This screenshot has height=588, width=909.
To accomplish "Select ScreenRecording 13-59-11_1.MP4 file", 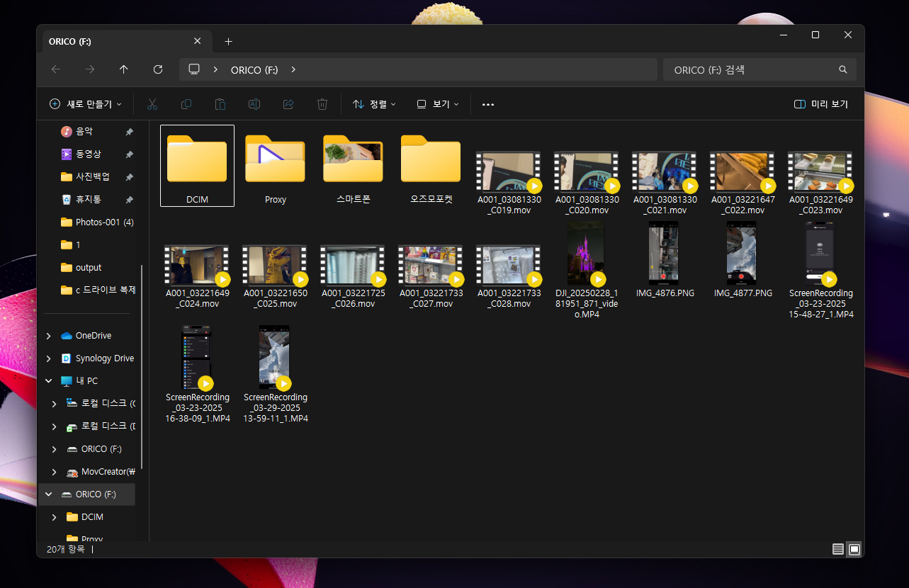I will [x=275, y=374].
